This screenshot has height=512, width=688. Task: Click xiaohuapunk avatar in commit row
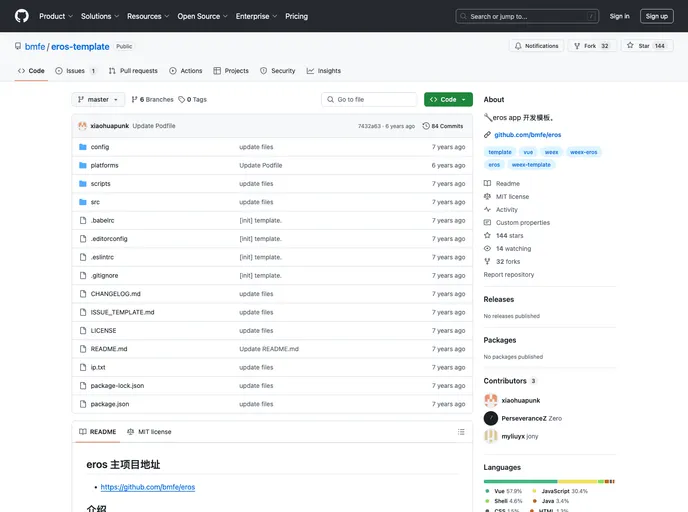click(x=82, y=126)
